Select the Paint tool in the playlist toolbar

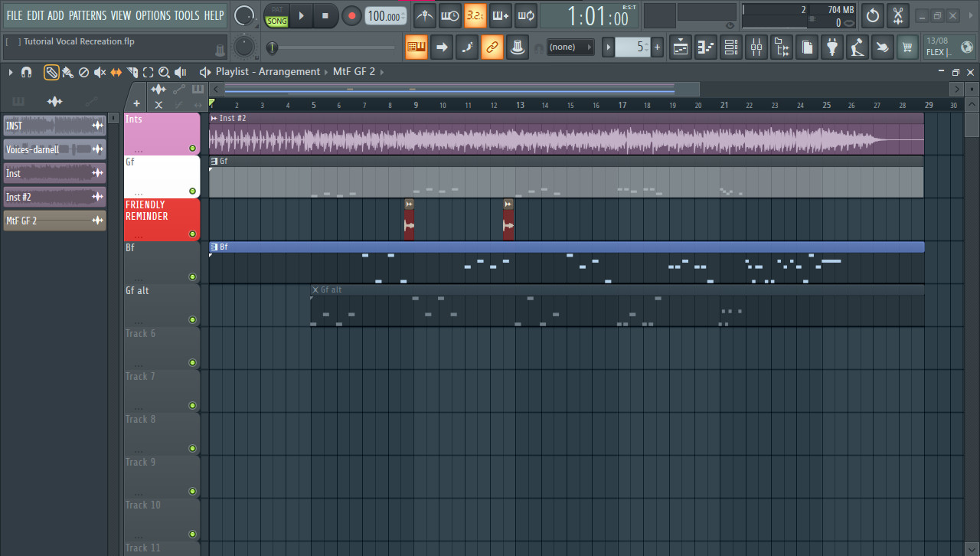pyautogui.click(x=67, y=71)
